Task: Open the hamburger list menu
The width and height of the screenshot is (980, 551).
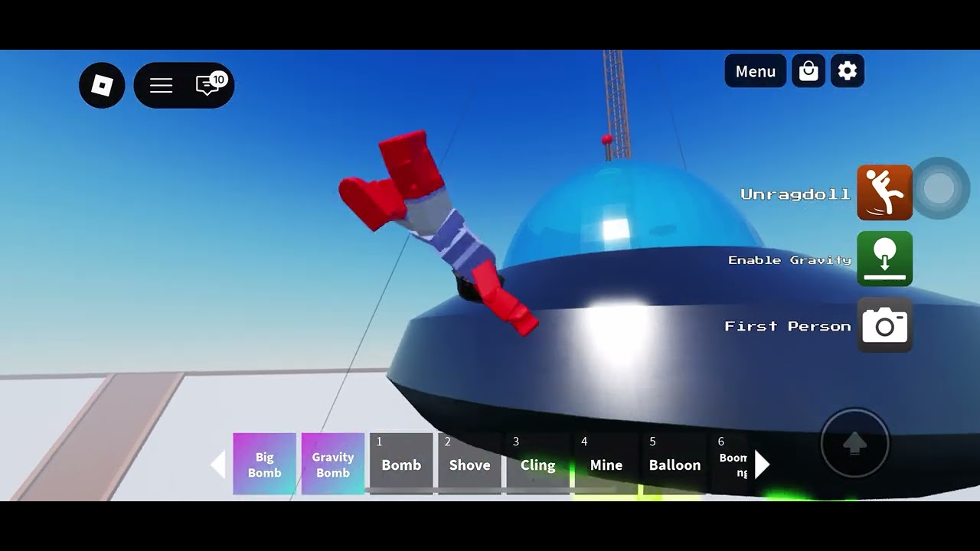Action: point(161,85)
